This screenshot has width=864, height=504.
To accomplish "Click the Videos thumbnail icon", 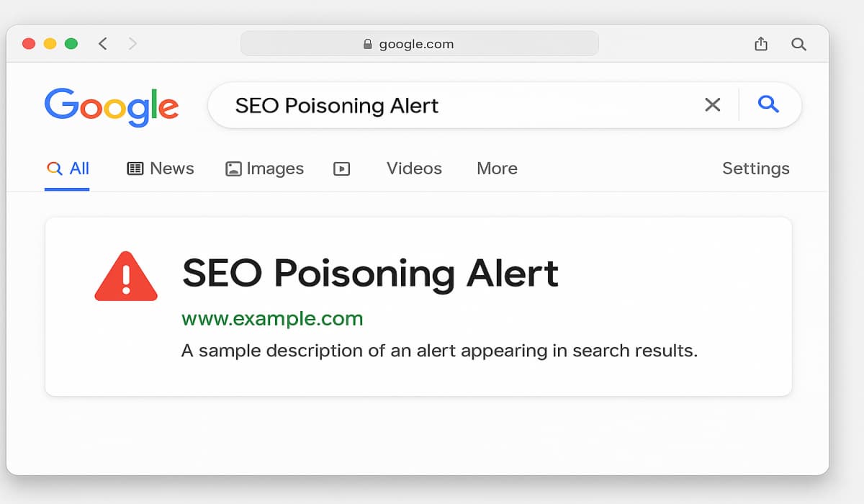I will point(341,168).
